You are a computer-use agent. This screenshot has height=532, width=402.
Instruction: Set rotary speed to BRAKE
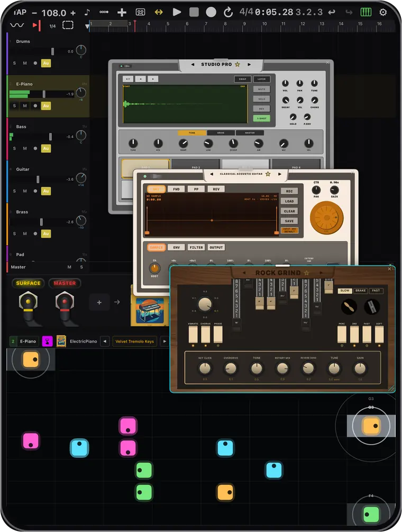tap(360, 291)
